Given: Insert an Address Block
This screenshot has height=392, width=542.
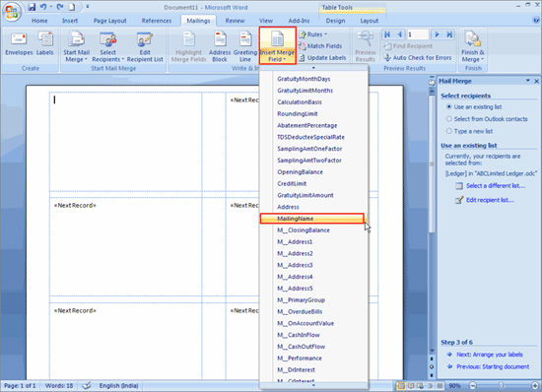Looking at the screenshot, I should click(220, 46).
